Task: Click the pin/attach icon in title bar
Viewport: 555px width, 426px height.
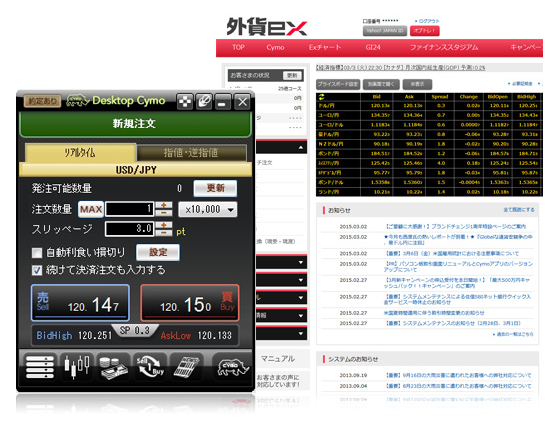Action: (x=204, y=102)
